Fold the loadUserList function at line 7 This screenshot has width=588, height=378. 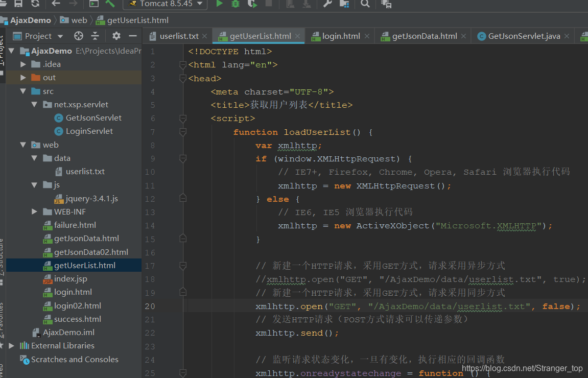click(183, 132)
